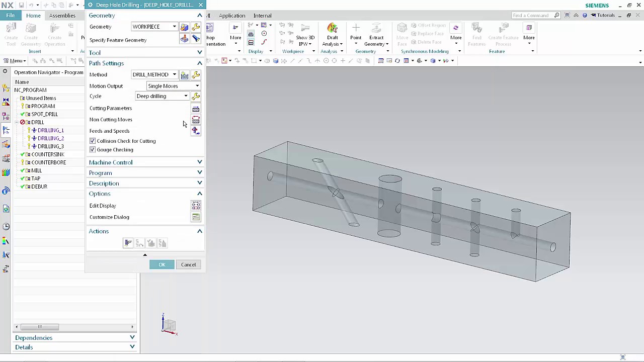Viewport: 644px width, 362px height.
Task: Toggle Collision Check for Cutting checkbox
Action: [93, 141]
